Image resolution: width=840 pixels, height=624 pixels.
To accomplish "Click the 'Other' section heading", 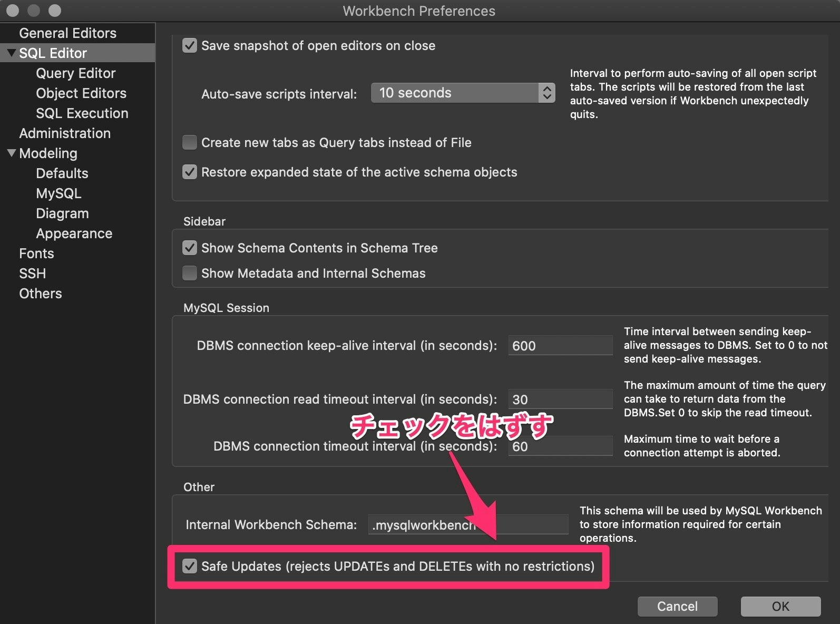I will tap(199, 487).
